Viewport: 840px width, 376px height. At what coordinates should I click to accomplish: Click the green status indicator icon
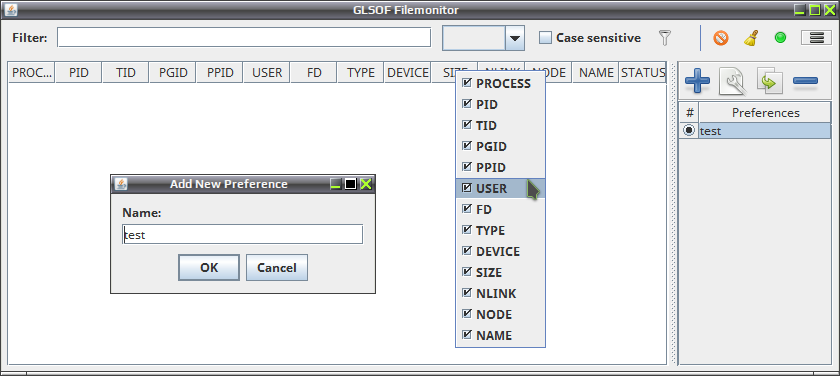(780, 38)
